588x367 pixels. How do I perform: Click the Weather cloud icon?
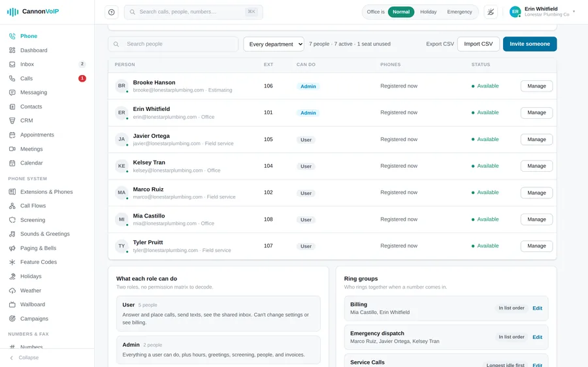[12, 291]
